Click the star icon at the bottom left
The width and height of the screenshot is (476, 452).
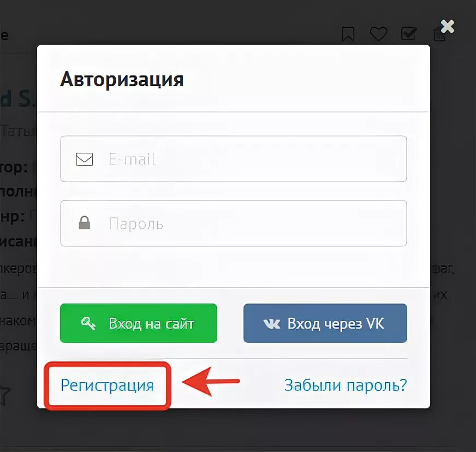point(5,394)
